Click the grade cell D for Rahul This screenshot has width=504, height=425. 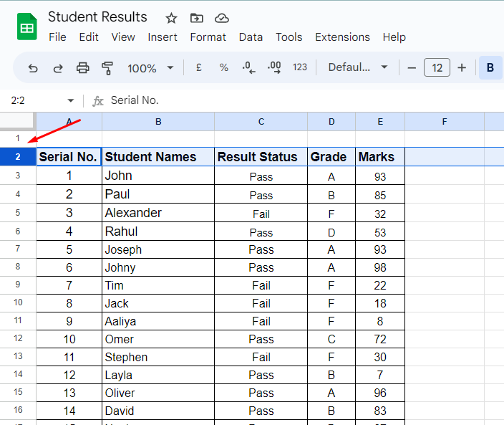pos(331,231)
